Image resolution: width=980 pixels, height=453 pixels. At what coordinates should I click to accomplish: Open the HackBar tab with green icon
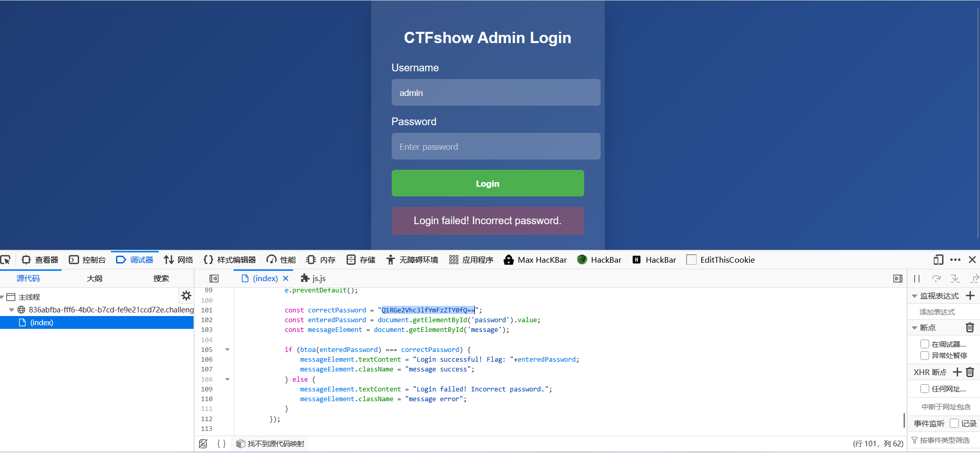[599, 260]
